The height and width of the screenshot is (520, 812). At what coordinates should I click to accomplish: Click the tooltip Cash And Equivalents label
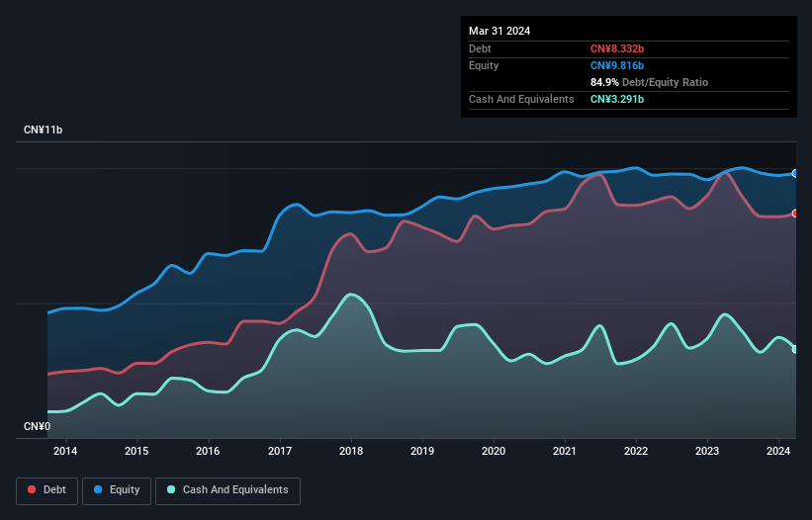[521, 99]
